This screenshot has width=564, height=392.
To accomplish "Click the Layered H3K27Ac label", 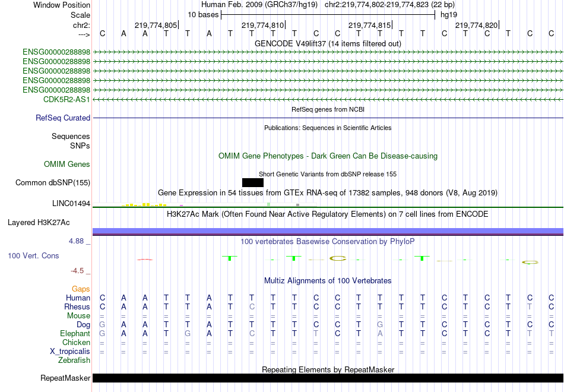I will click(x=39, y=223).
